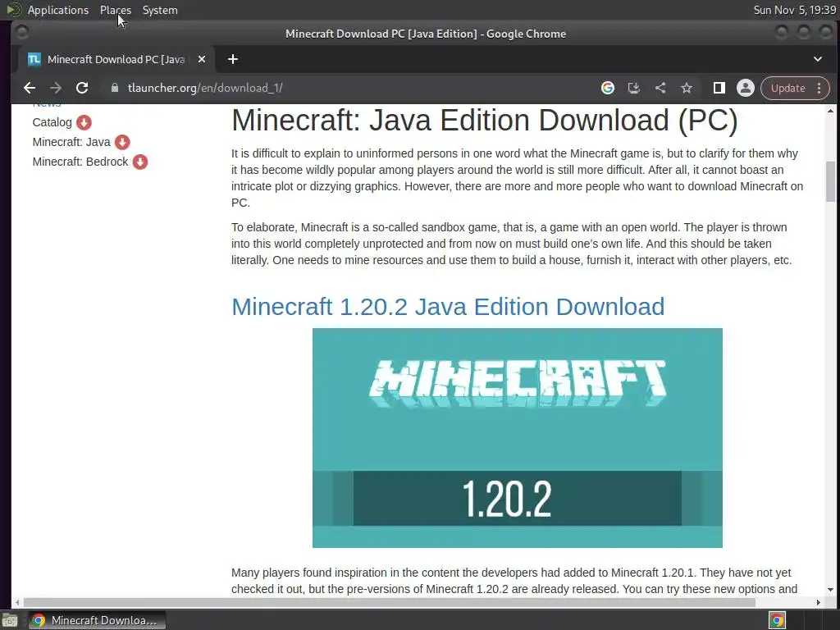
Task: Open a new tab with the plus button
Action: coord(232,59)
